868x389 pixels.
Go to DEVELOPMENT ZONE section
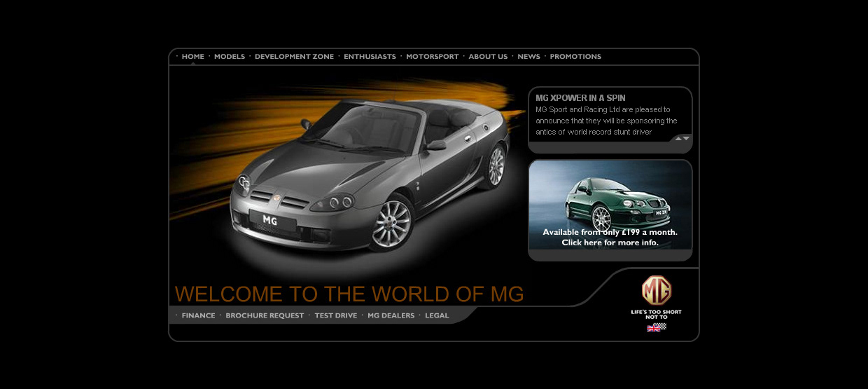294,57
